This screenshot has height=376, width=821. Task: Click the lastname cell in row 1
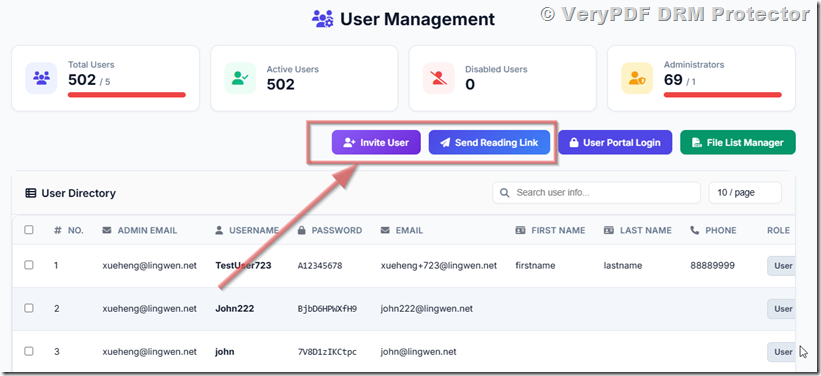pyautogui.click(x=623, y=266)
